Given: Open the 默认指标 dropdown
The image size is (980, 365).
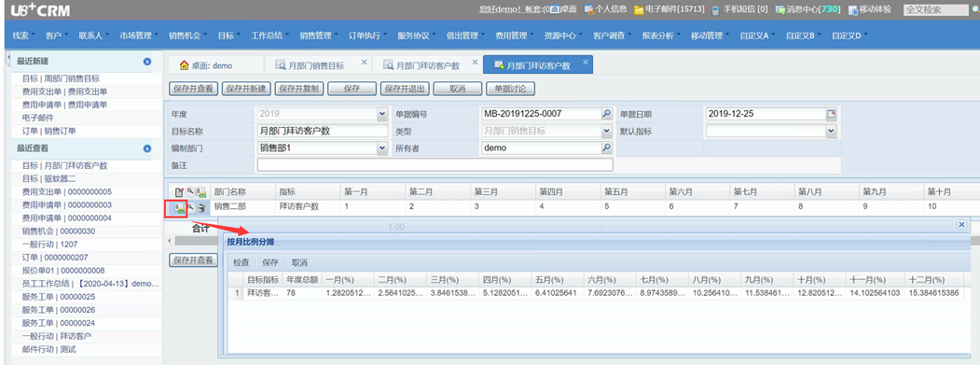Looking at the screenshot, I should point(831,131).
